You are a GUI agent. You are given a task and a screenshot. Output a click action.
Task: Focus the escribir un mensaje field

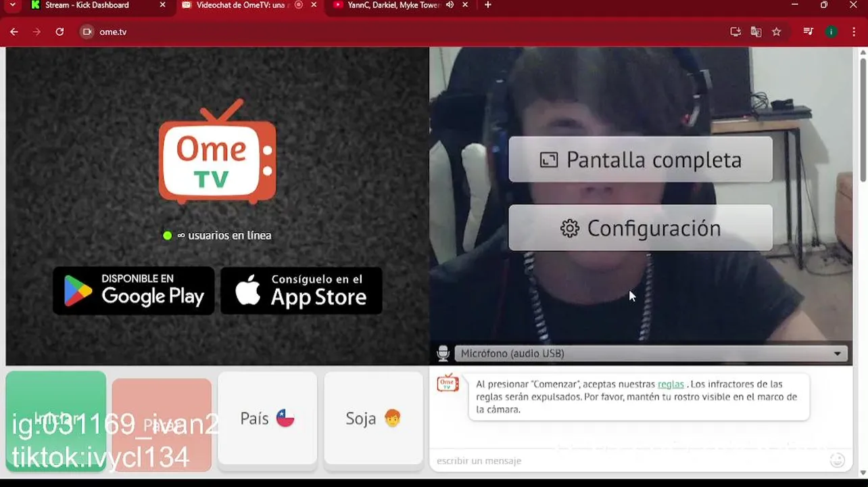tap(629, 461)
